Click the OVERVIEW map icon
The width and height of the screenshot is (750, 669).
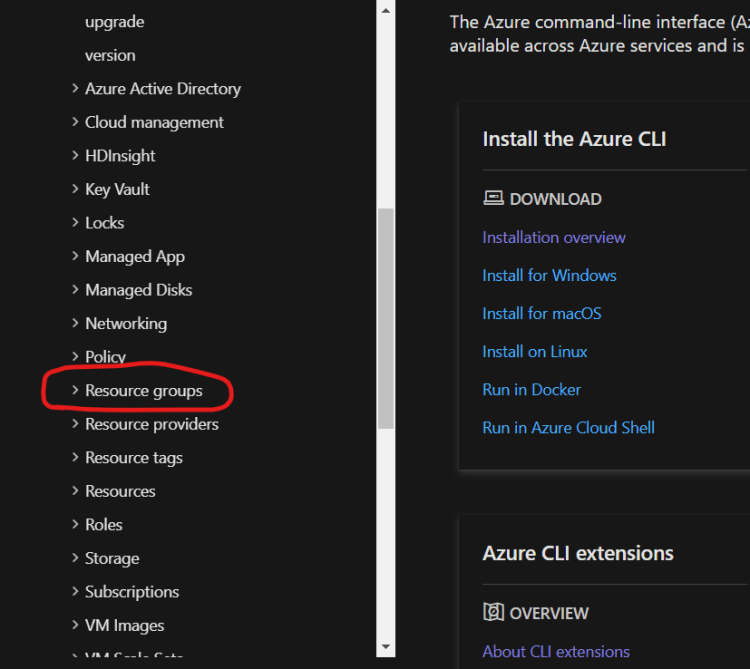tap(493, 612)
